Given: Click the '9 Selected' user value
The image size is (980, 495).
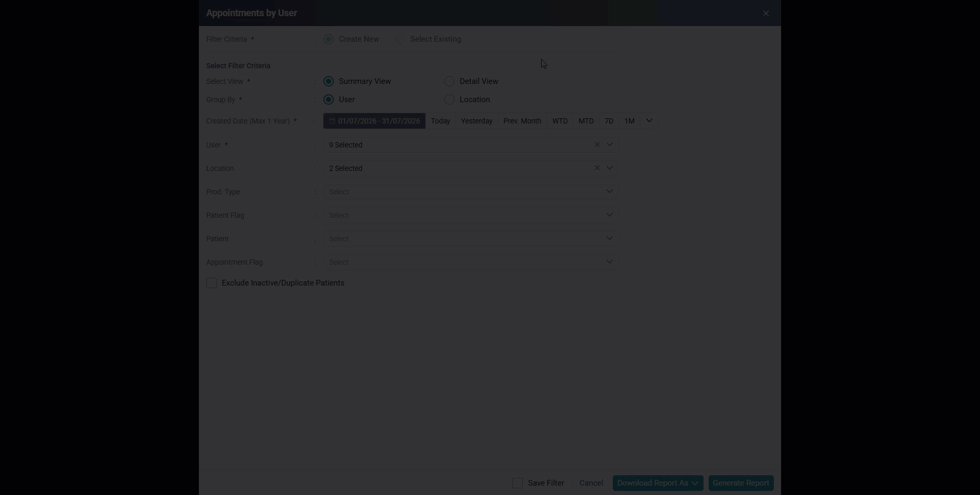Looking at the screenshot, I should click(346, 145).
